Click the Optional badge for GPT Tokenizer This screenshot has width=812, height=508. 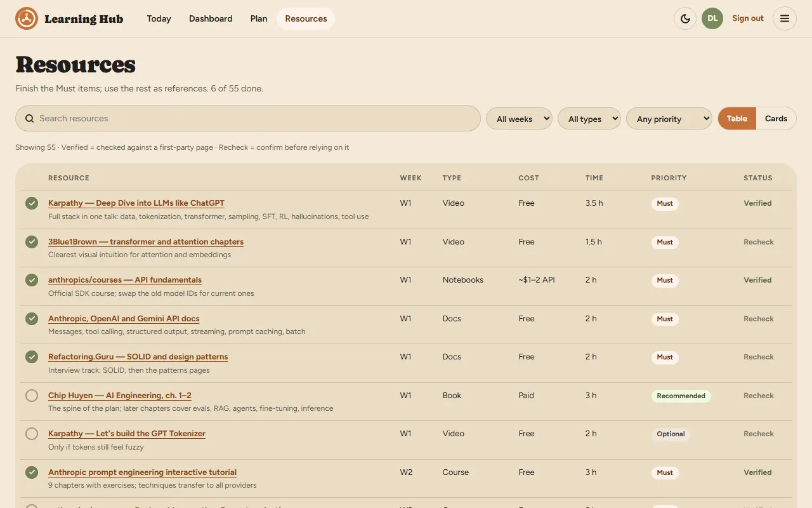tap(671, 434)
